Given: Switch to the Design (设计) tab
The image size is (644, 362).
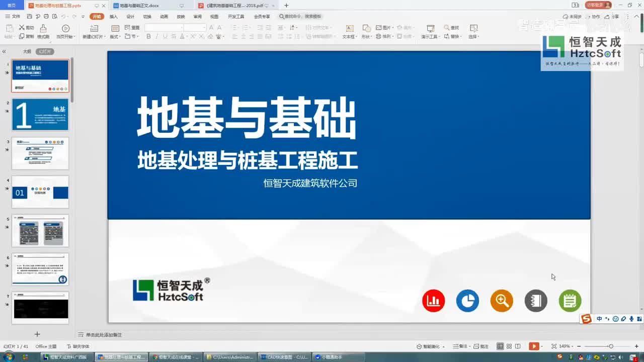Looking at the screenshot, I should 130,17.
